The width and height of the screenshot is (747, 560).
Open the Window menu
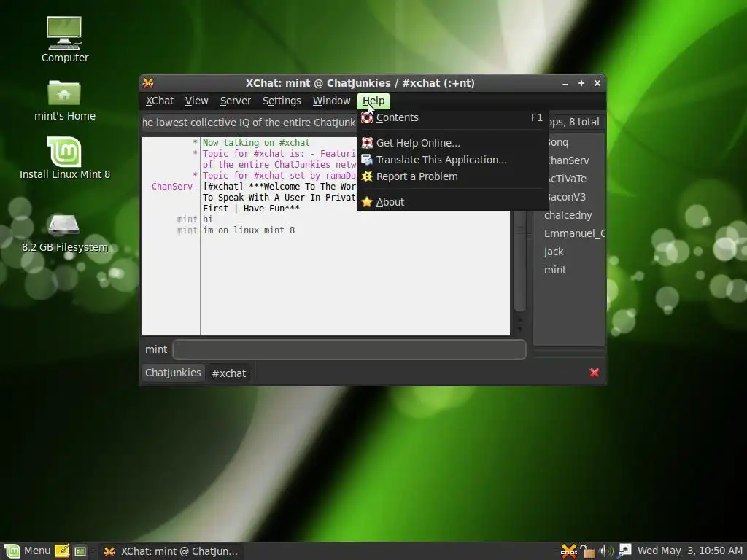click(x=332, y=101)
